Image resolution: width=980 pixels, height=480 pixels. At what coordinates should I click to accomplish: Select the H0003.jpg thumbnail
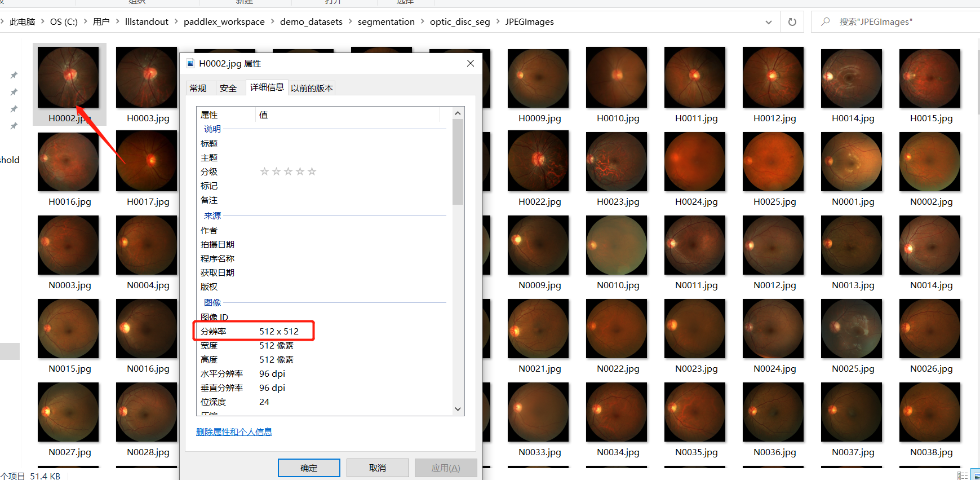tap(147, 77)
